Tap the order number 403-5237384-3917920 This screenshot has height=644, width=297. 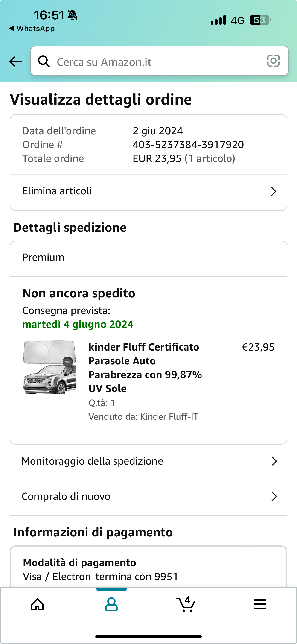188,145
